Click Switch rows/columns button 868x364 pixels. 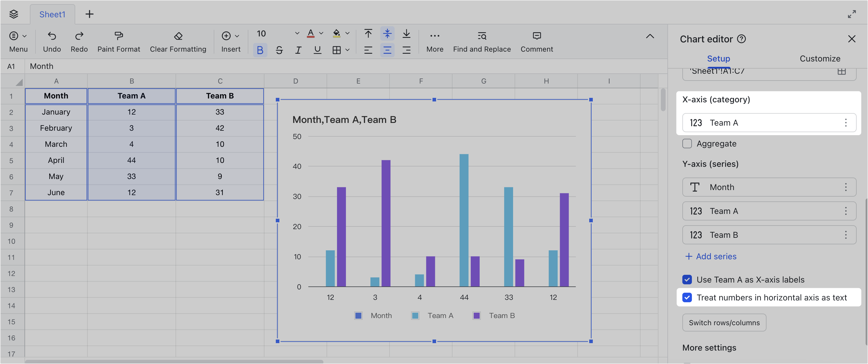tap(724, 322)
